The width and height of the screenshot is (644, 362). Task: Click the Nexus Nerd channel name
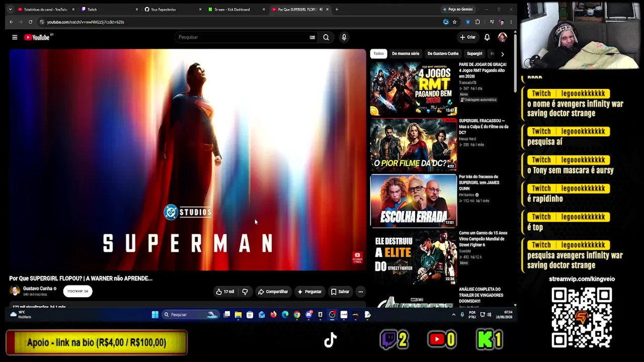(467, 139)
